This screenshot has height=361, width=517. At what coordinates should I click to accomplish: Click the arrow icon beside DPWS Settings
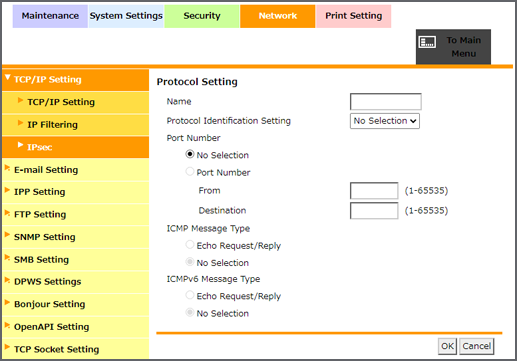pos(7,280)
